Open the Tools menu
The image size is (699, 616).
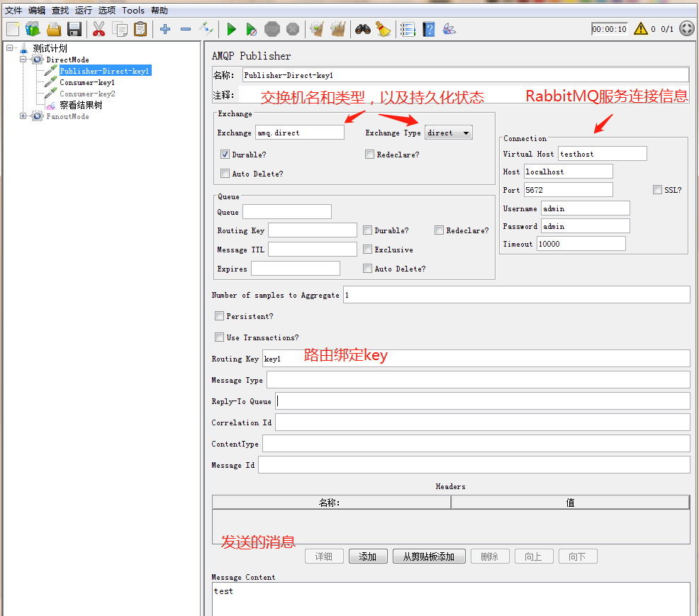(x=133, y=10)
